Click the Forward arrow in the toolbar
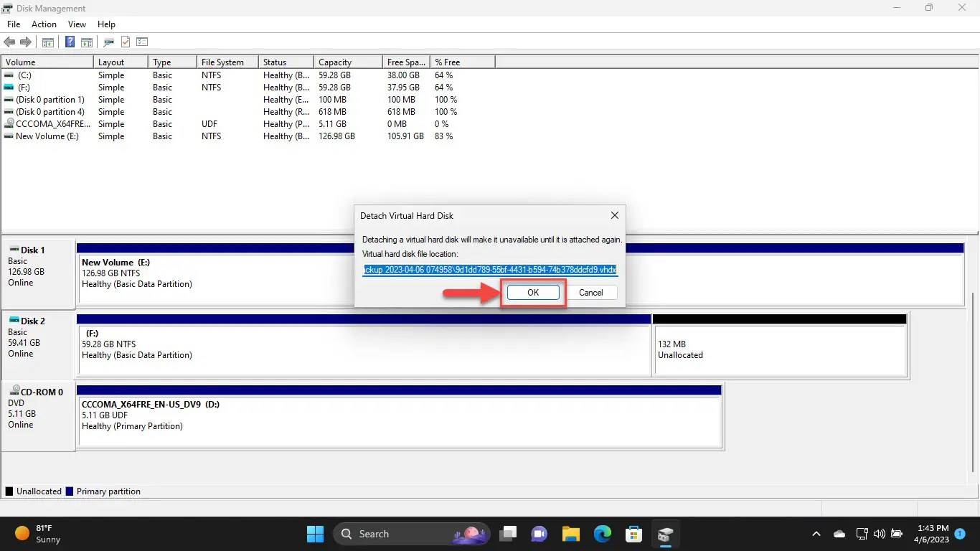Screen dimensions: 980x551 [x=26, y=42]
